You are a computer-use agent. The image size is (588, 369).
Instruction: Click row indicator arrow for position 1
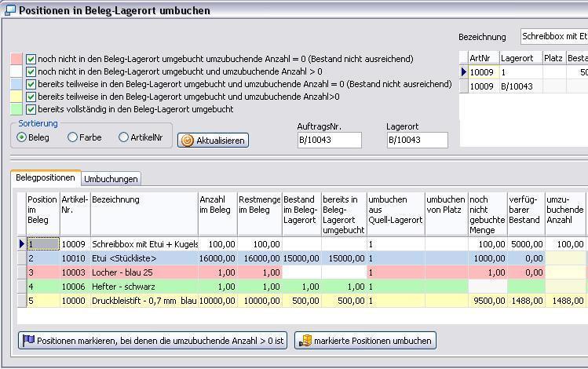click(21, 244)
